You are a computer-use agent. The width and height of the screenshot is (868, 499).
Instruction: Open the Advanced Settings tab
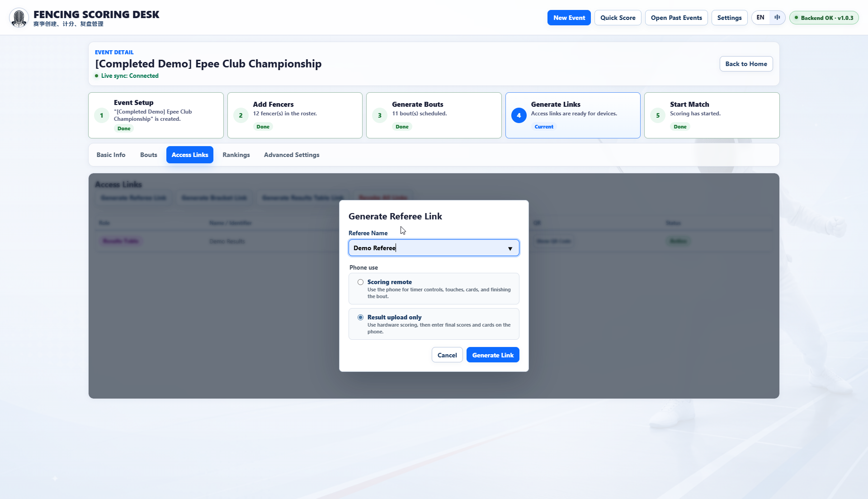[x=292, y=155]
